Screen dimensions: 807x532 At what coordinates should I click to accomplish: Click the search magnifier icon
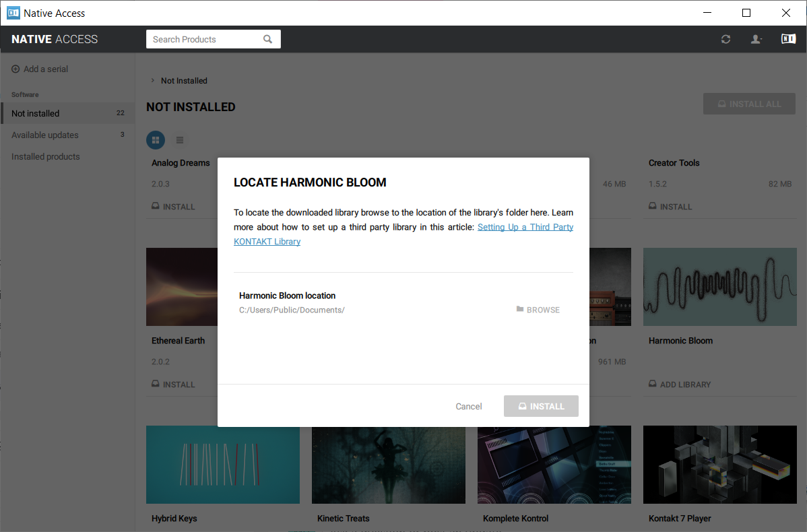tap(268, 39)
